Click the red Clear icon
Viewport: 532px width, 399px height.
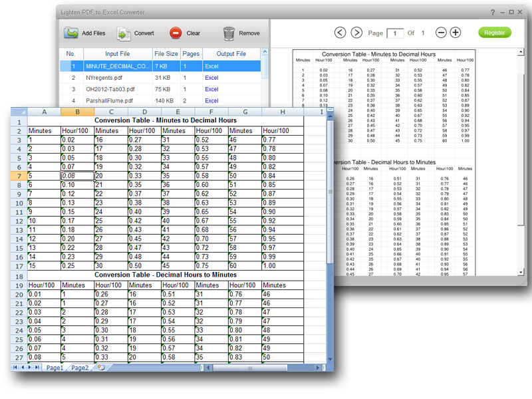coord(176,33)
